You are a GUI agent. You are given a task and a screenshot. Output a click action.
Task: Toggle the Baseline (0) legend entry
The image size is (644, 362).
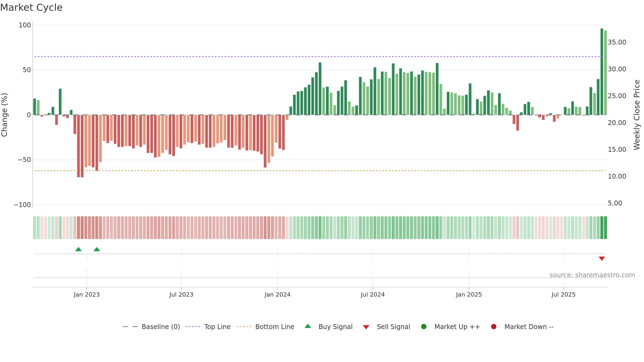click(151, 327)
